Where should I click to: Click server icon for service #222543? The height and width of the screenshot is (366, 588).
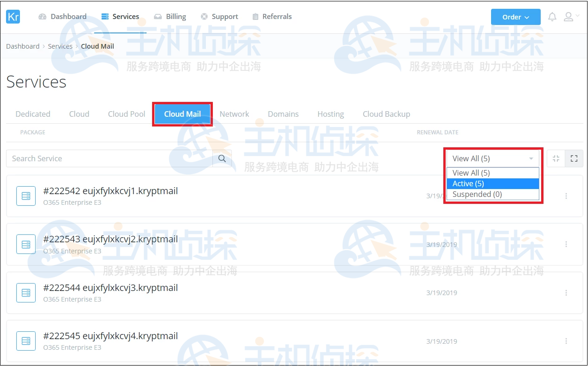[x=26, y=244]
